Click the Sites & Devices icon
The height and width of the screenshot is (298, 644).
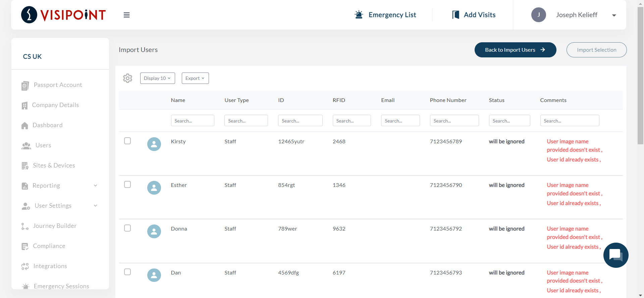click(x=25, y=166)
